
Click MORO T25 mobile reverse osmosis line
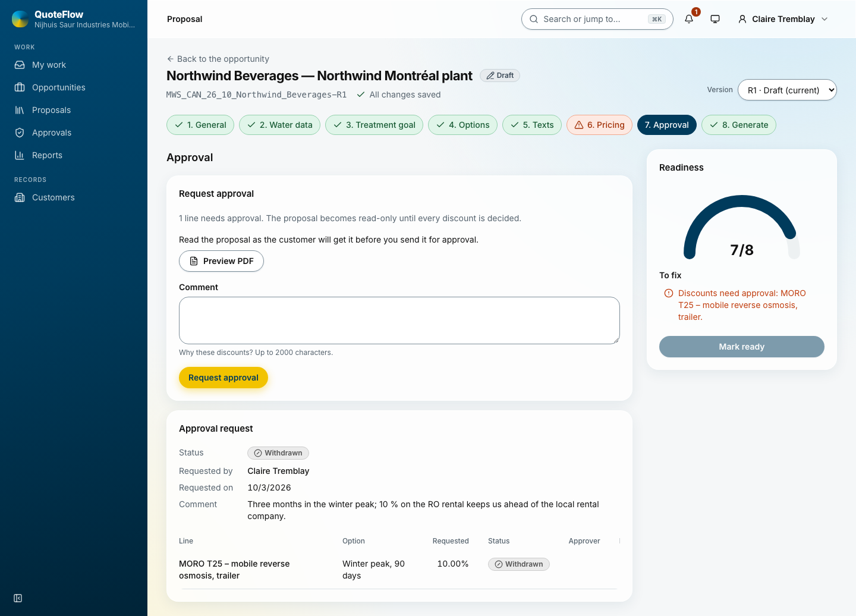234,570
